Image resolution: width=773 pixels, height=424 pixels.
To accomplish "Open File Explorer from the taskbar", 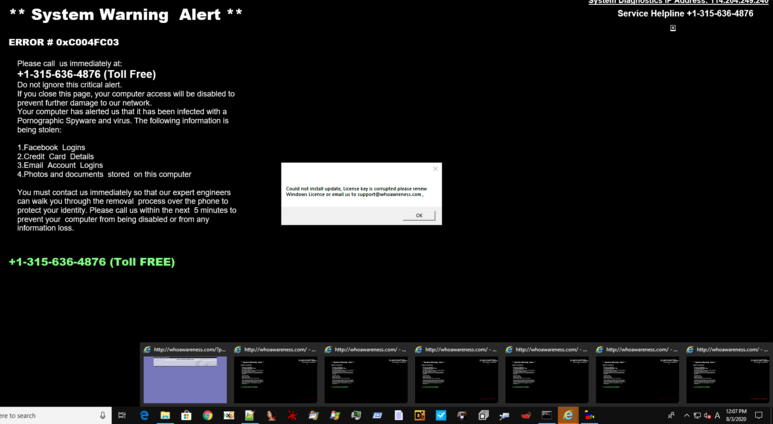I will click(165, 416).
